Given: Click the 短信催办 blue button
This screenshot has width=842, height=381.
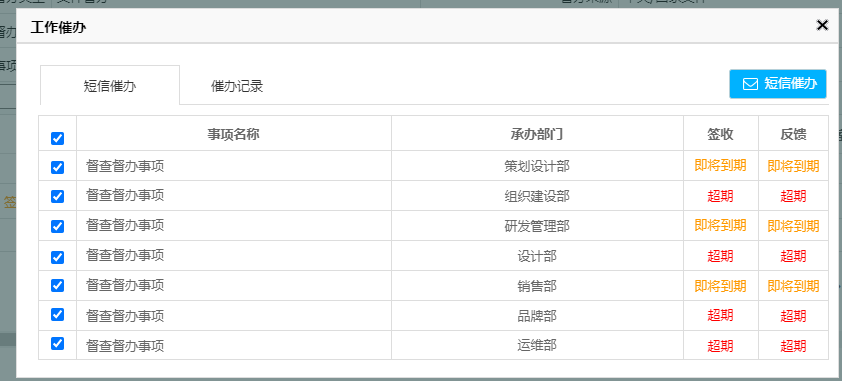Looking at the screenshot, I should 778,84.
